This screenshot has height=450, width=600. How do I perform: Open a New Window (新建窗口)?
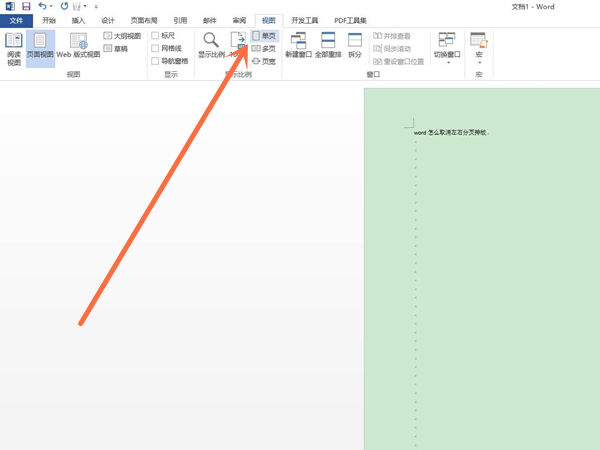coord(298,45)
